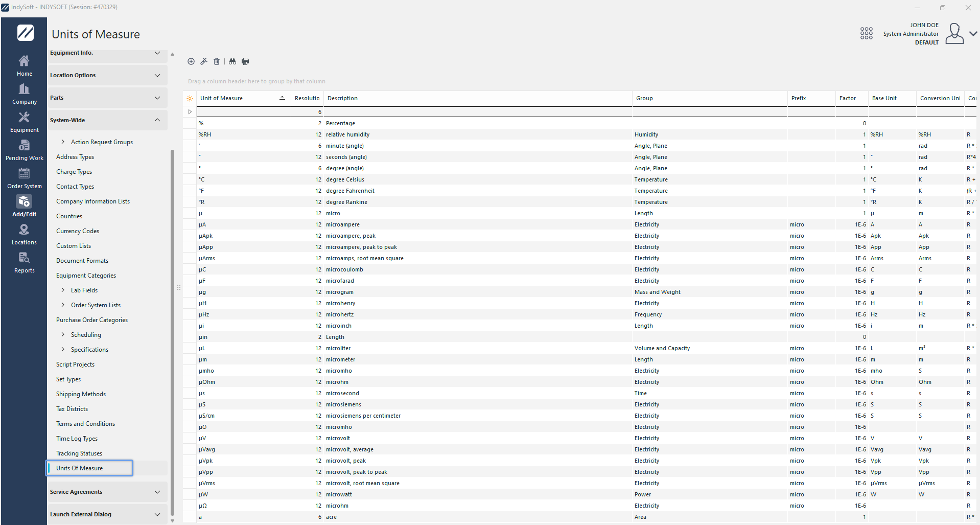
Task: Click the grid options star icon
Action: coord(190,98)
